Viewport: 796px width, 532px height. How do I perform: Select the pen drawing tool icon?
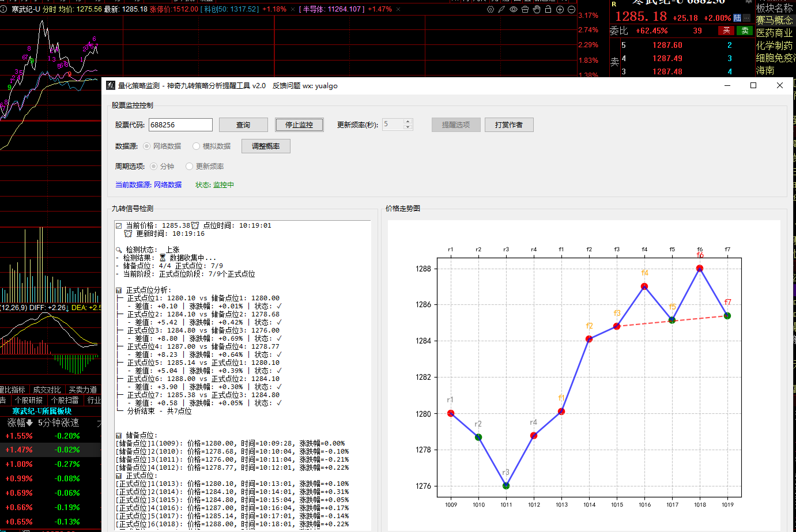pos(501,9)
